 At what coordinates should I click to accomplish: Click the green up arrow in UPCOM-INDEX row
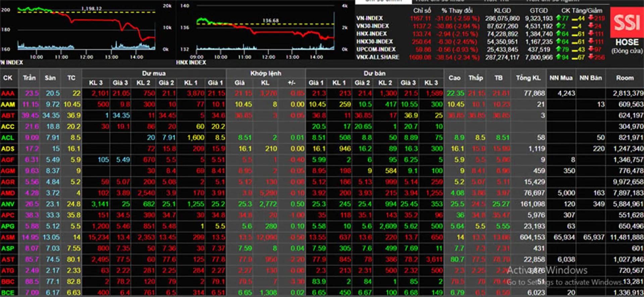pyautogui.click(x=558, y=49)
